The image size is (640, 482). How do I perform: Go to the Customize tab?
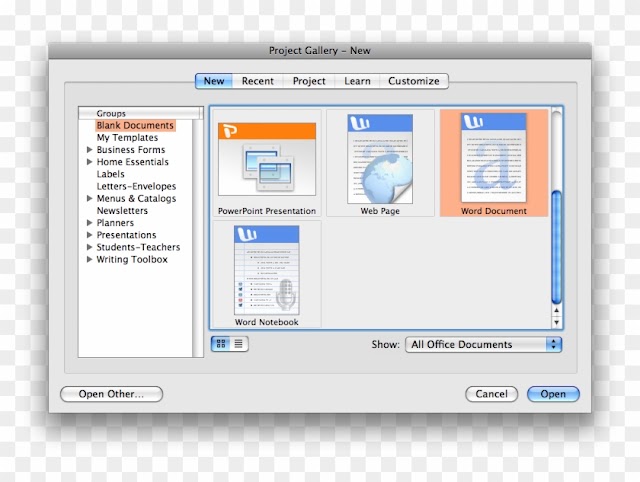414,81
